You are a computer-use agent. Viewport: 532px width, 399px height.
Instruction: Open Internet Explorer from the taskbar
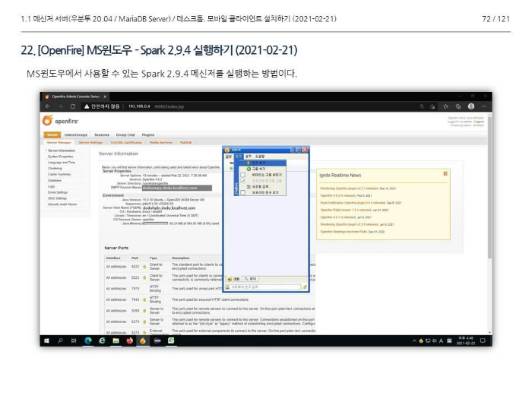click(102, 340)
